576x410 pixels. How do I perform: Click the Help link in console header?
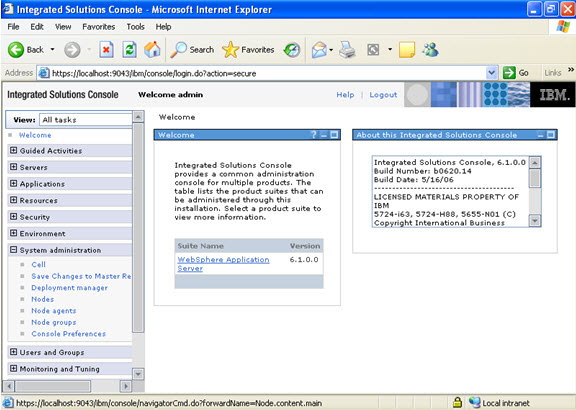point(345,95)
